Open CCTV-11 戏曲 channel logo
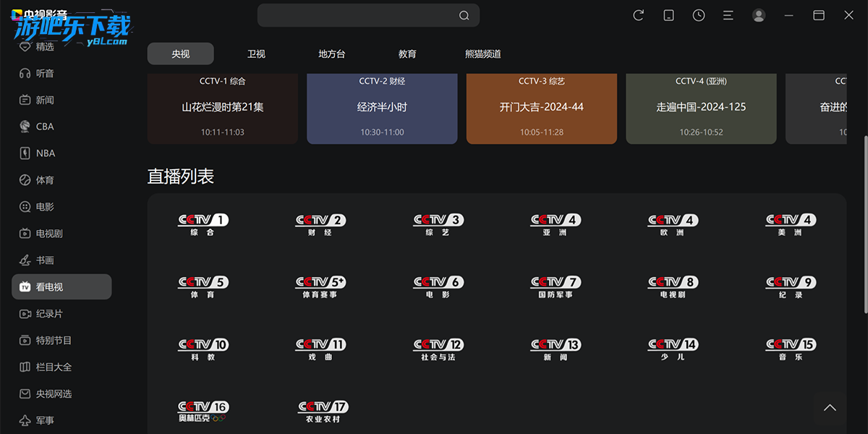Viewport: 868px width, 434px height. (x=320, y=349)
